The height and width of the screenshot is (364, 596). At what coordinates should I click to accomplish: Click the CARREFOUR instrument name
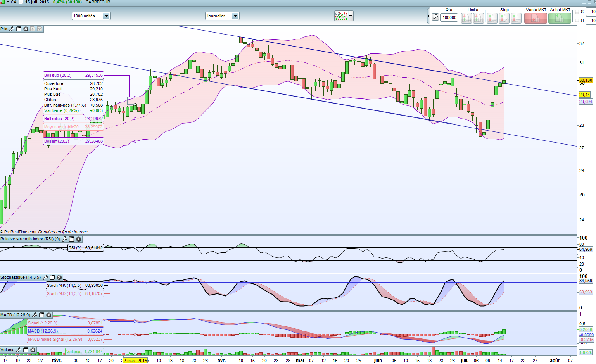pyautogui.click(x=98, y=2)
